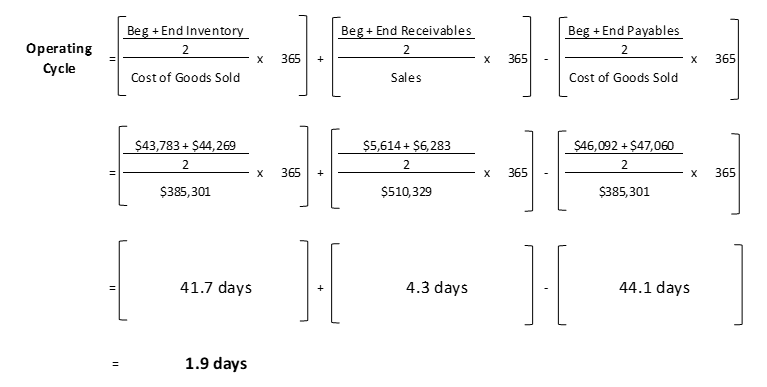Click the Cost of Goods Sold under Payables
This screenshot has height=387, width=767.
[x=623, y=77]
